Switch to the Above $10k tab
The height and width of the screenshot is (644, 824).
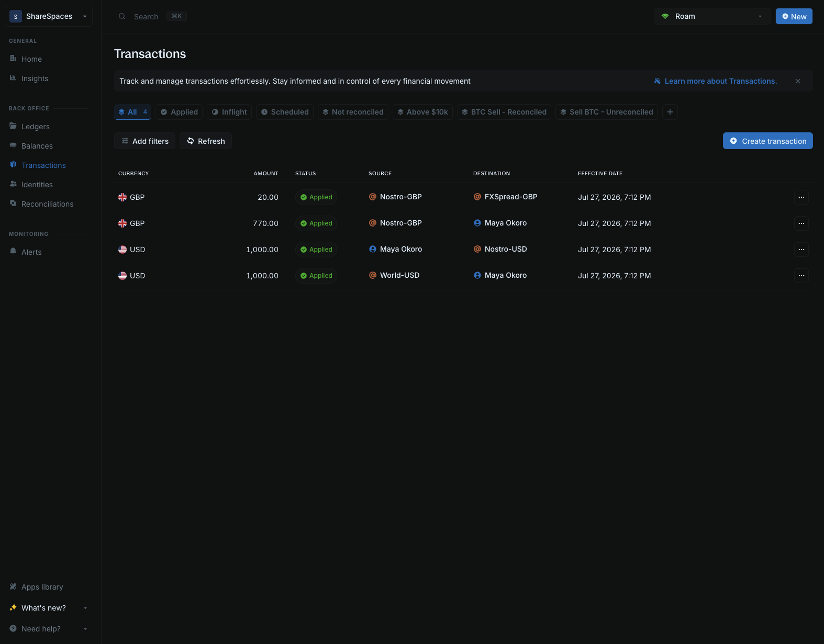click(x=422, y=112)
